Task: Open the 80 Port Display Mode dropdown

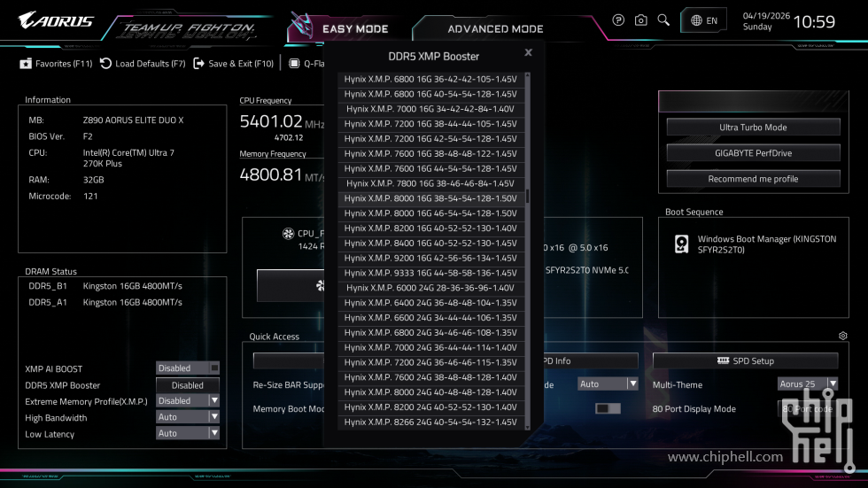Action: click(807, 408)
